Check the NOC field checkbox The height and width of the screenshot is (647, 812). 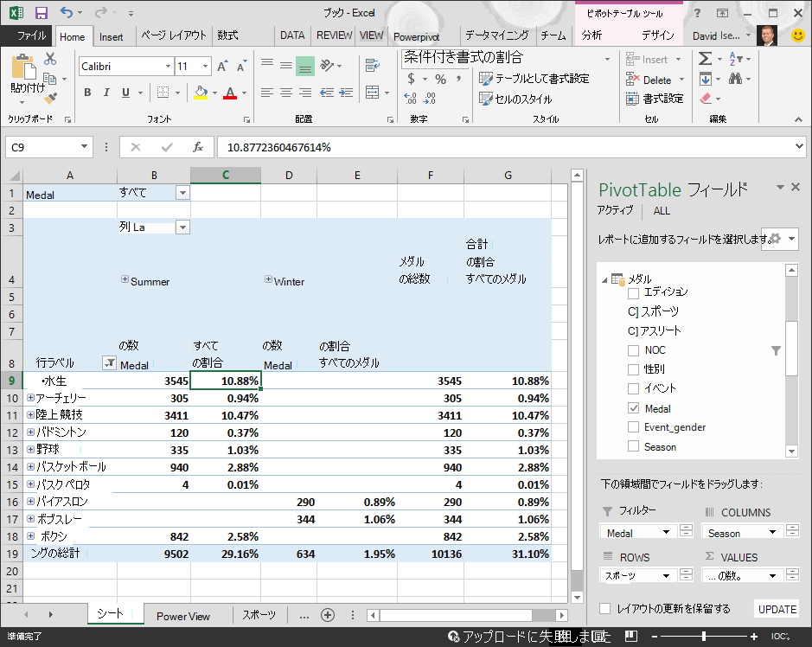pyautogui.click(x=633, y=350)
